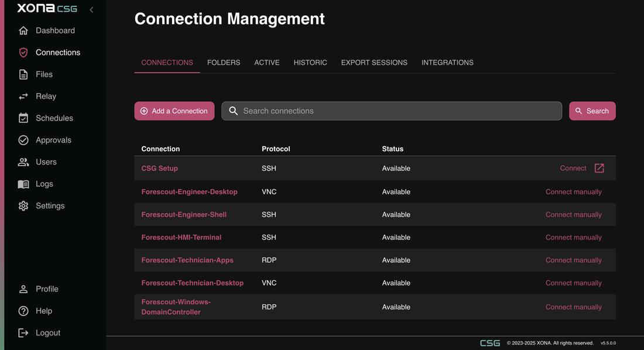Click the Settings gear icon
Image resolution: width=644 pixels, height=350 pixels.
23,206
